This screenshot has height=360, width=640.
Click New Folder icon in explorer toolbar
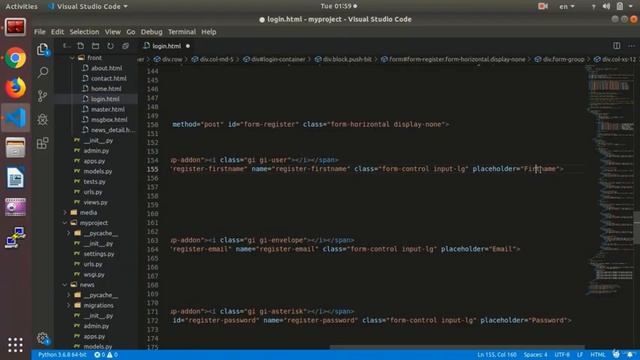pos(96,46)
